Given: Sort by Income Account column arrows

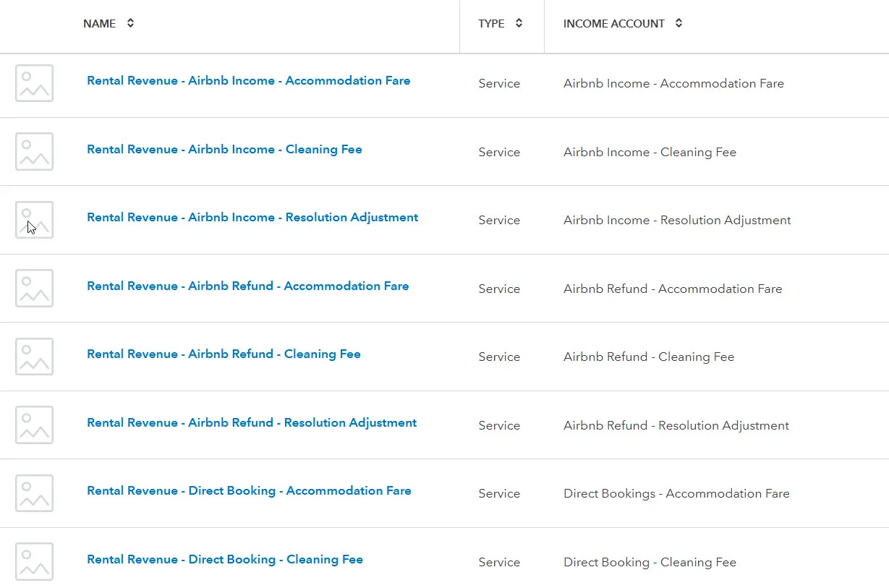Looking at the screenshot, I should click(679, 23).
